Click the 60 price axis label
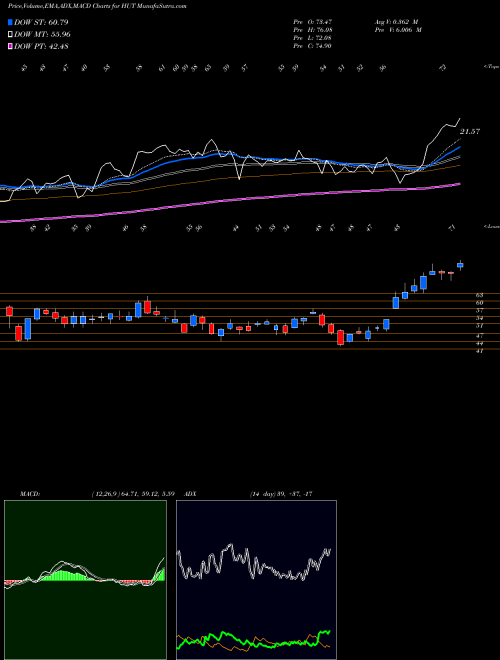 click(x=480, y=303)
